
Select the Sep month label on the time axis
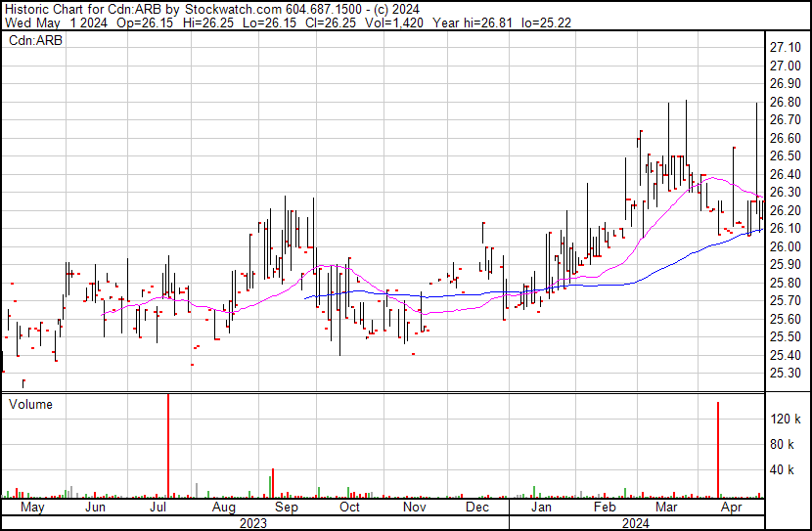point(287,508)
